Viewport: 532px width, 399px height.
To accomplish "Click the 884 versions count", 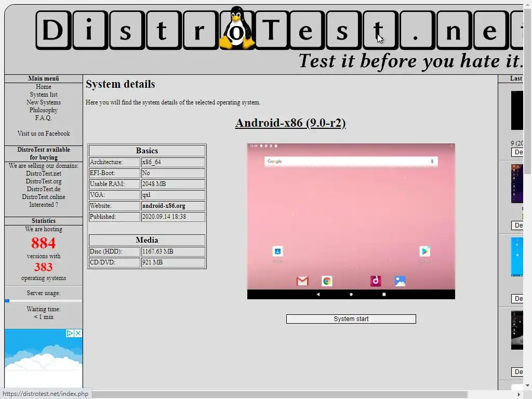I will (x=44, y=243).
